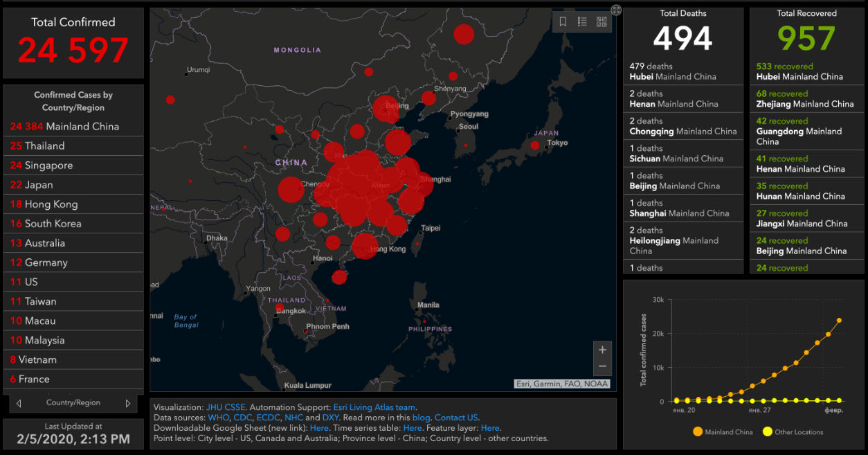This screenshot has width=868, height=455.
Task: Select Mainland China in confirmed cases list
Action: [x=64, y=127]
